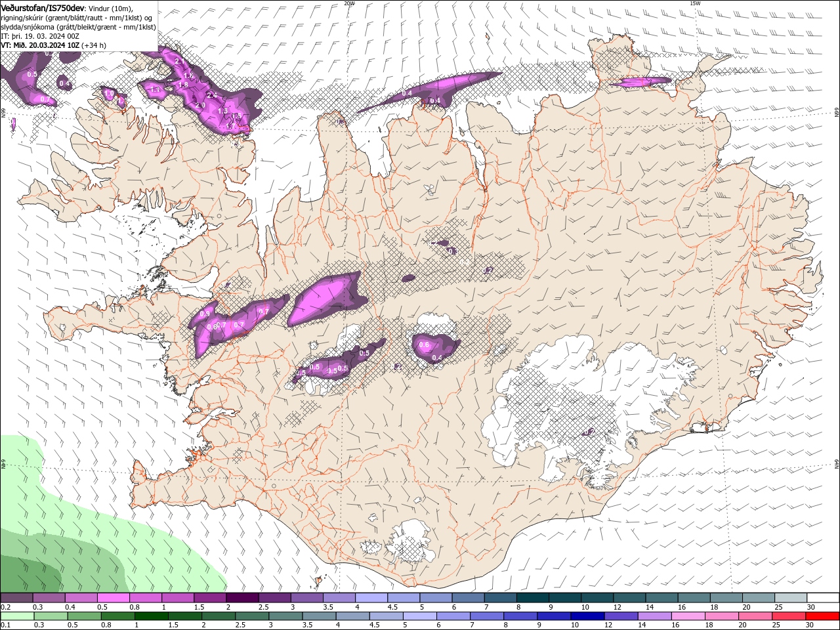Image resolution: width=840 pixels, height=630 pixels.
Task: Select the rain legend swatch between 0.8 and 1
Action: coord(117,616)
